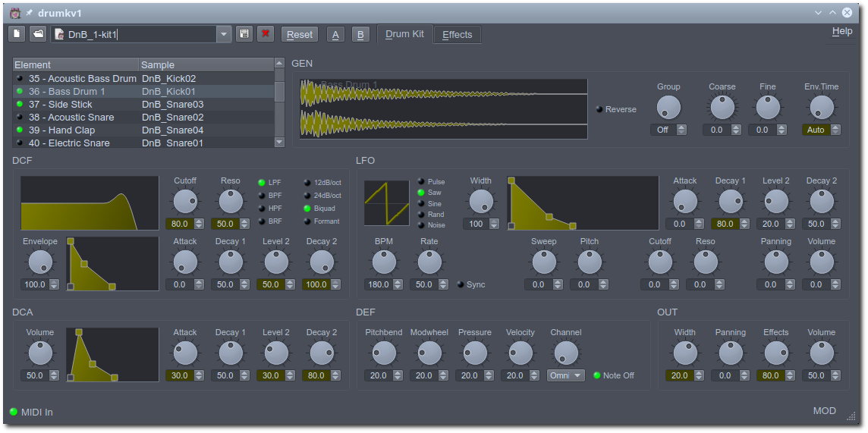Open the preset name dropdown arrow
868x433 pixels.
tap(223, 34)
